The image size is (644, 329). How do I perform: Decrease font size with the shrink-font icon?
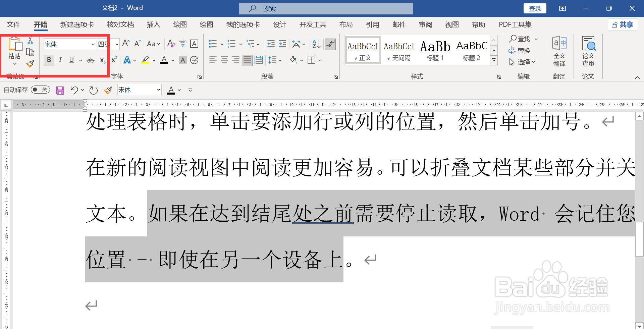click(138, 44)
